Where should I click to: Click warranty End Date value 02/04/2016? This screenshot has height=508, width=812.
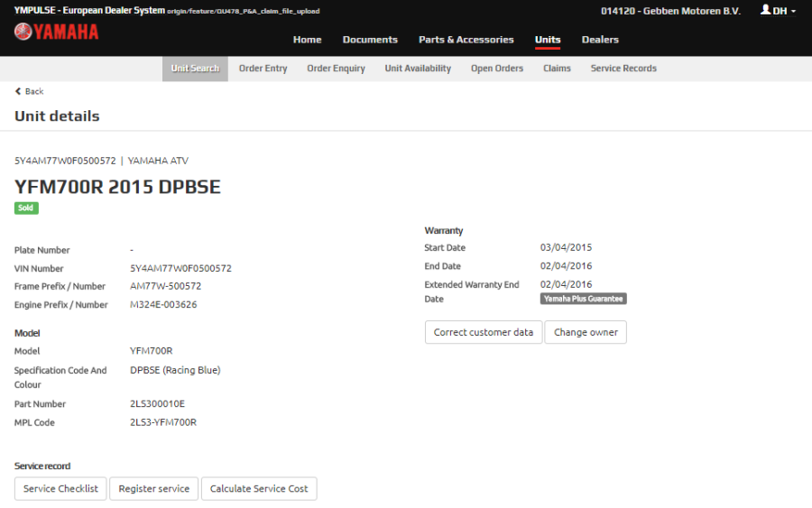coord(566,265)
